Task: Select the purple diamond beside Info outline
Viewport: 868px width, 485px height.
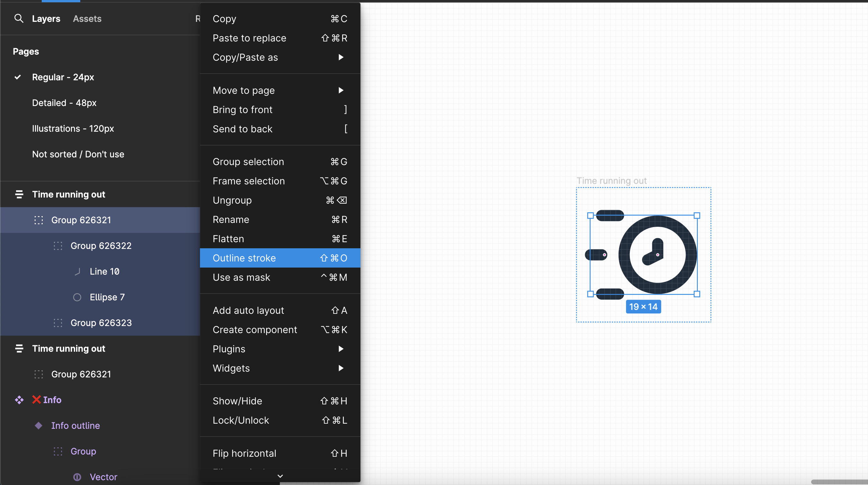Action: coord(39,426)
